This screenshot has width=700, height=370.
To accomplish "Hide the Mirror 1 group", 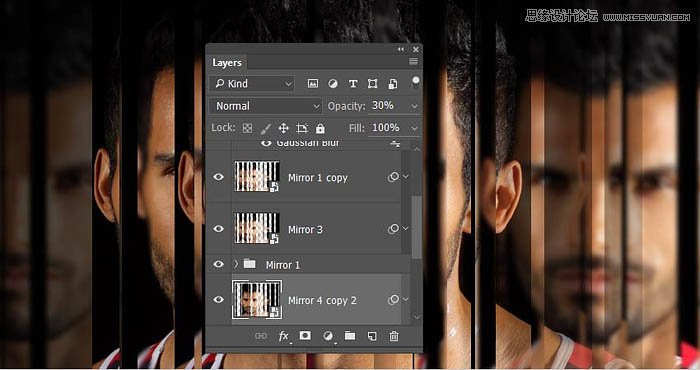I will [218, 264].
